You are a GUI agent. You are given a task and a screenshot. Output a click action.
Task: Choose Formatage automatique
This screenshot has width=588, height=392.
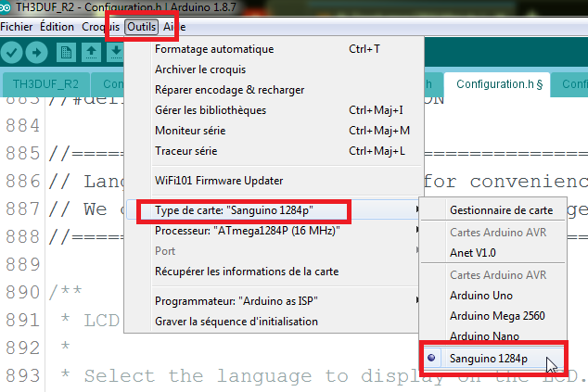point(274,49)
